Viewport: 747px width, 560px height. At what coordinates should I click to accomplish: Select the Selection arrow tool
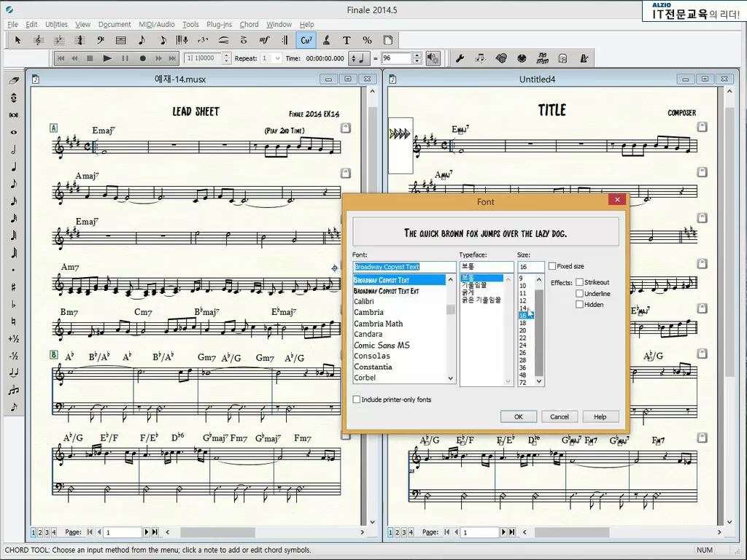(18, 41)
